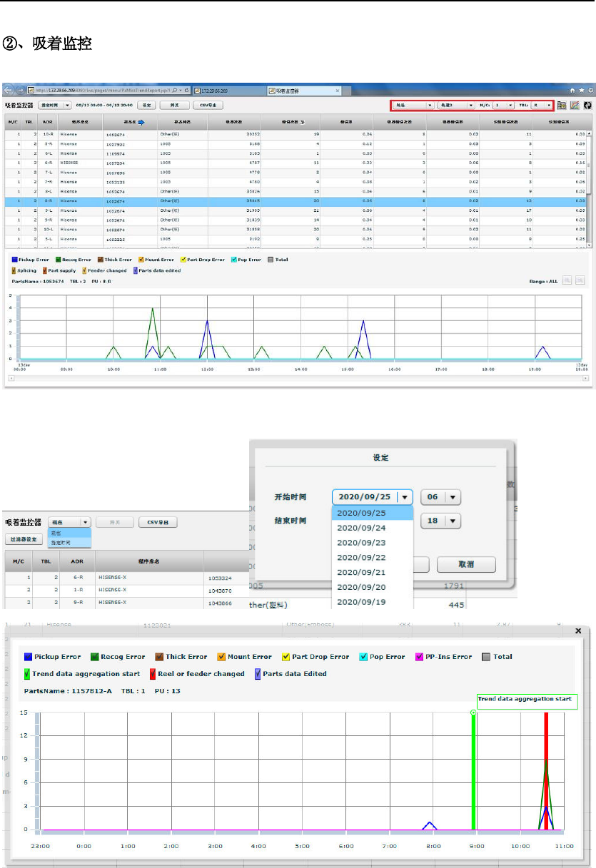Screen dimensions: 596x868
Task: Select the highlighted blue row in parts table
Action: [x=298, y=200]
